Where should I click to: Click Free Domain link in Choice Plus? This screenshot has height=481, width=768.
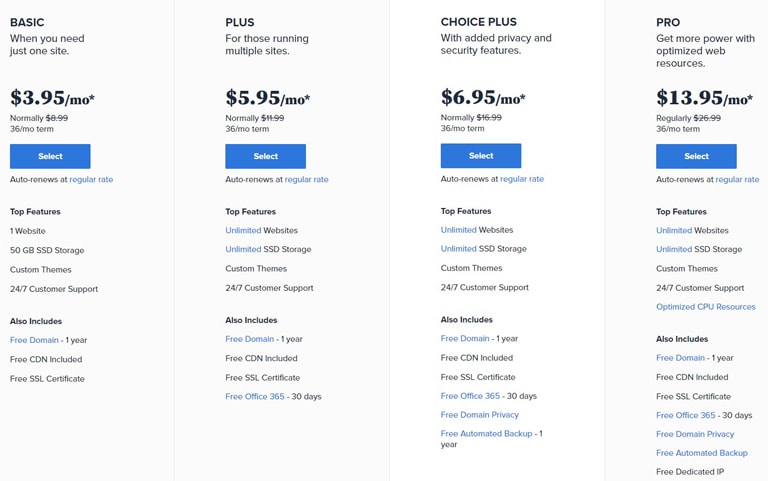(465, 338)
